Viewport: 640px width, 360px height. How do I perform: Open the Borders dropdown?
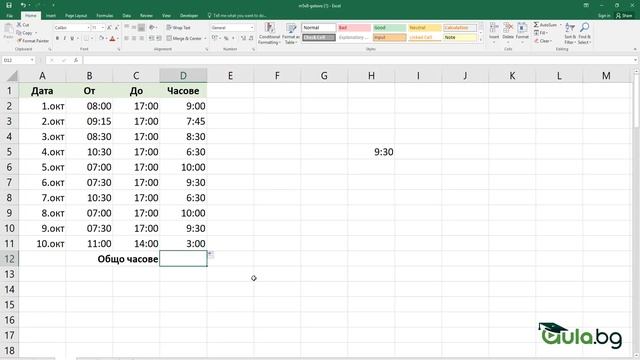click(x=92, y=38)
